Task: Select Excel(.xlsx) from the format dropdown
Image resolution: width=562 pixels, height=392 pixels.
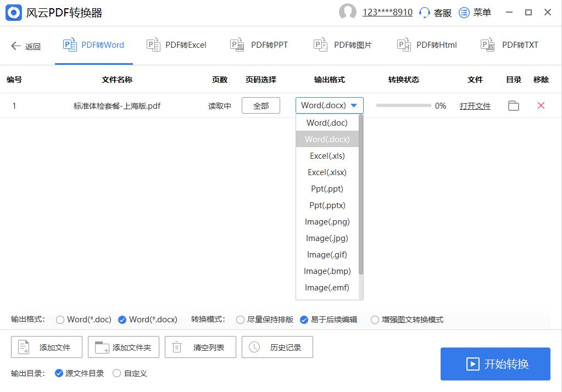Action: pyautogui.click(x=327, y=172)
